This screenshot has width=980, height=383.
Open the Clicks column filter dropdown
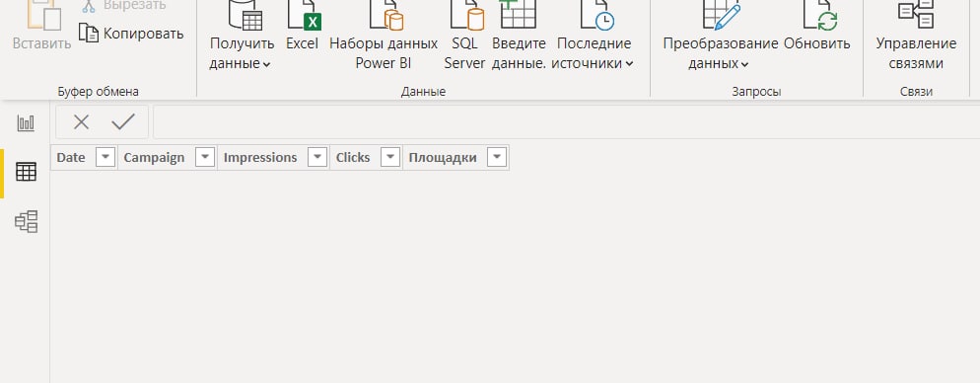(x=390, y=158)
